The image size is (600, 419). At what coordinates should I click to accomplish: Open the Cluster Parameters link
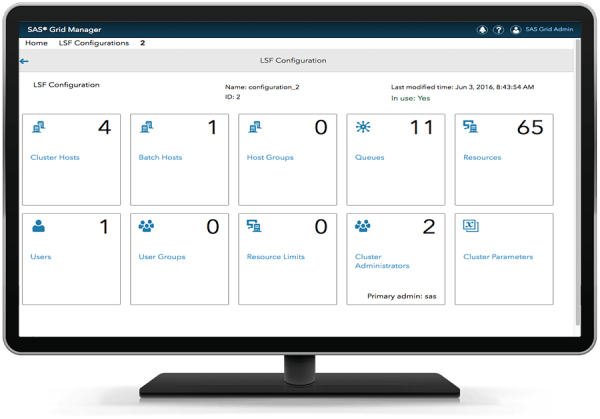coord(498,257)
